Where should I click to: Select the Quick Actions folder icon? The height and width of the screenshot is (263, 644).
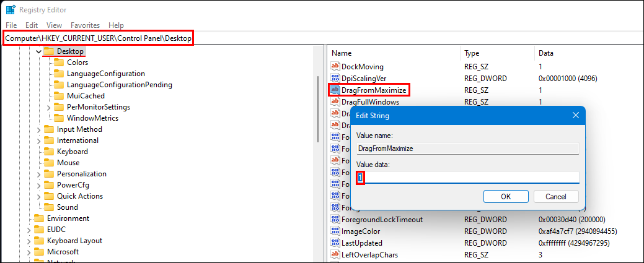[50, 196]
